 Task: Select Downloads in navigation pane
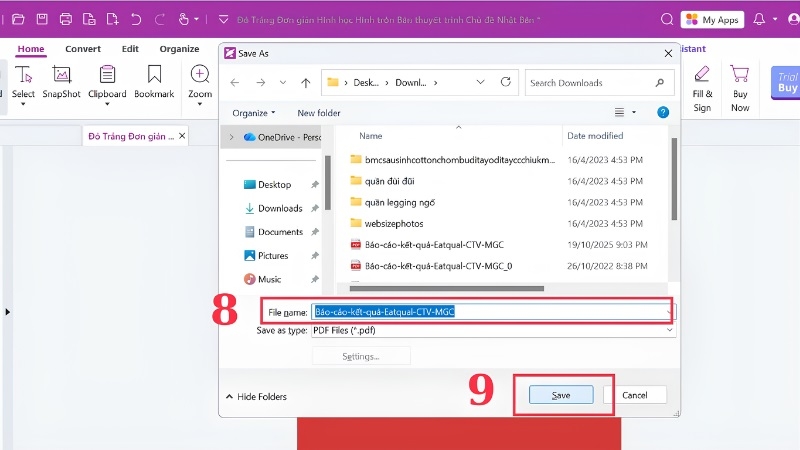(273, 208)
